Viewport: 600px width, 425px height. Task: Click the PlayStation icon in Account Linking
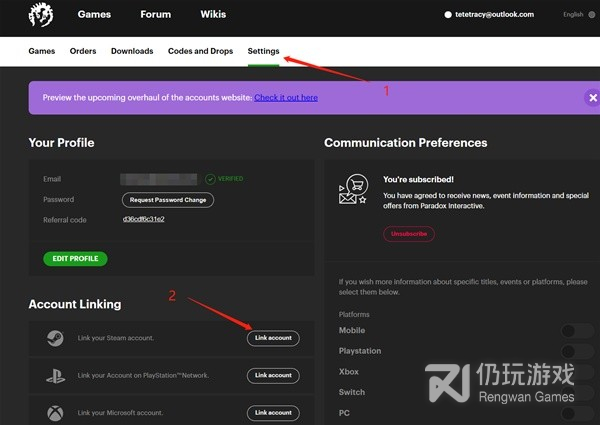55,375
